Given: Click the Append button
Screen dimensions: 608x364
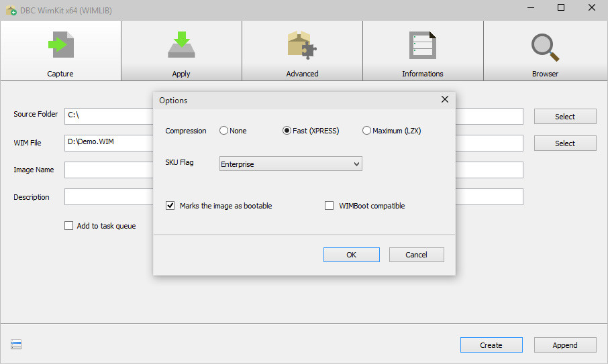Looking at the screenshot, I should (x=565, y=345).
